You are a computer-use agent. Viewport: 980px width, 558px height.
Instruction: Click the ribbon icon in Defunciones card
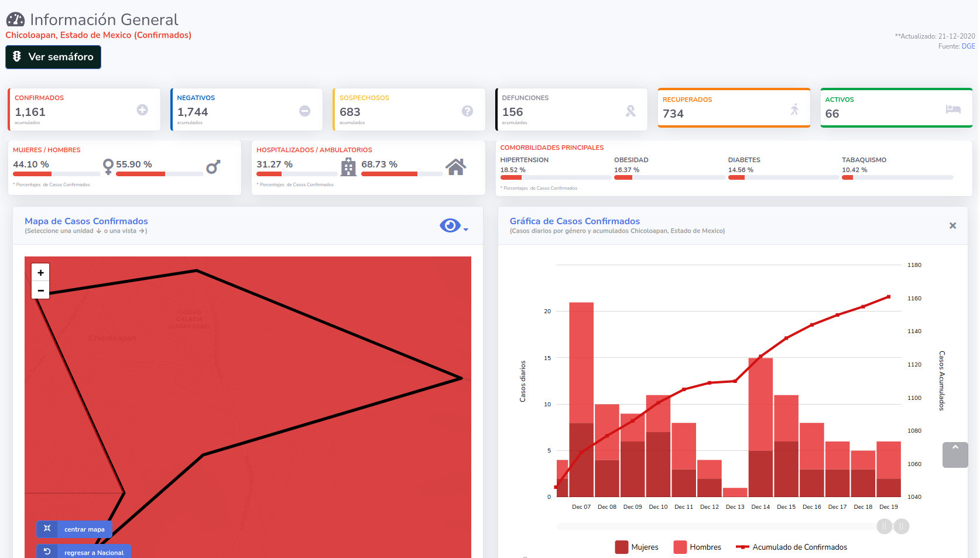click(x=631, y=111)
